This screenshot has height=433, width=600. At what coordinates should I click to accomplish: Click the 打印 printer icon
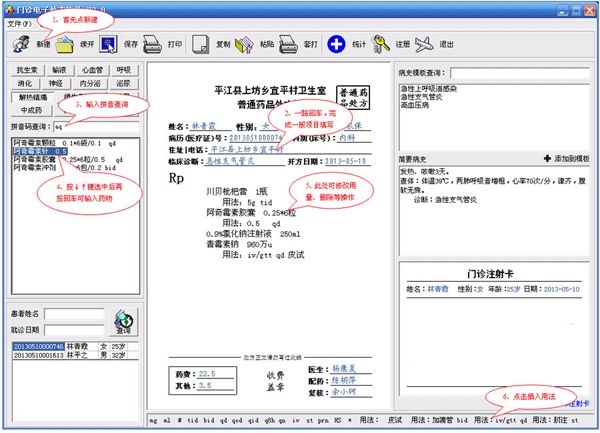[153, 44]
